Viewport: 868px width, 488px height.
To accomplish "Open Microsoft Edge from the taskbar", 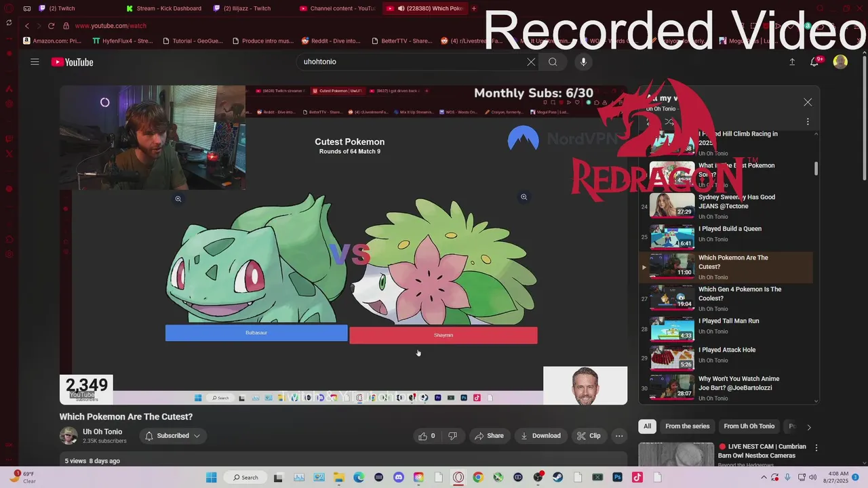I will [359, 477].
